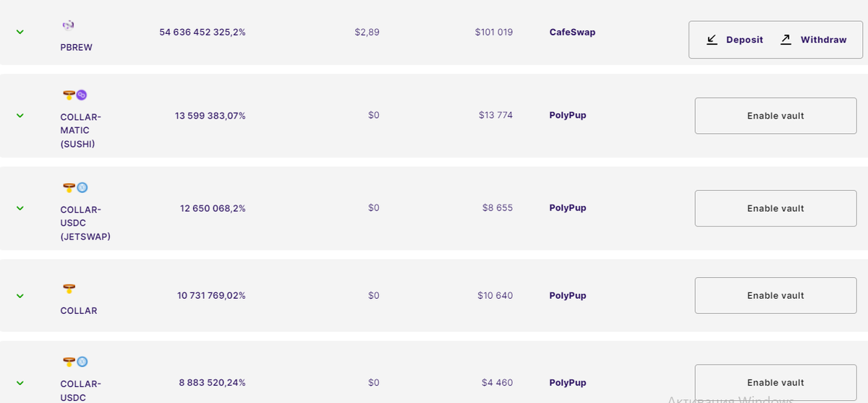The width and height of the screenshot is (868, 403).
Task: Expand the COLLAR-USDC (JETSWAP) row chevron
Action: pyautogui.click(x=20, y=208)
